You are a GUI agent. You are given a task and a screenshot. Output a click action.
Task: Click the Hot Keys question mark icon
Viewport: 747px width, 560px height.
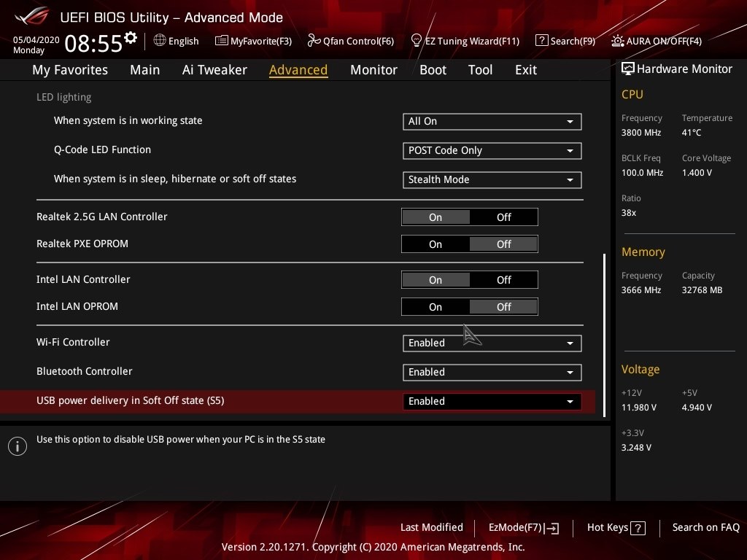[638, 528]
